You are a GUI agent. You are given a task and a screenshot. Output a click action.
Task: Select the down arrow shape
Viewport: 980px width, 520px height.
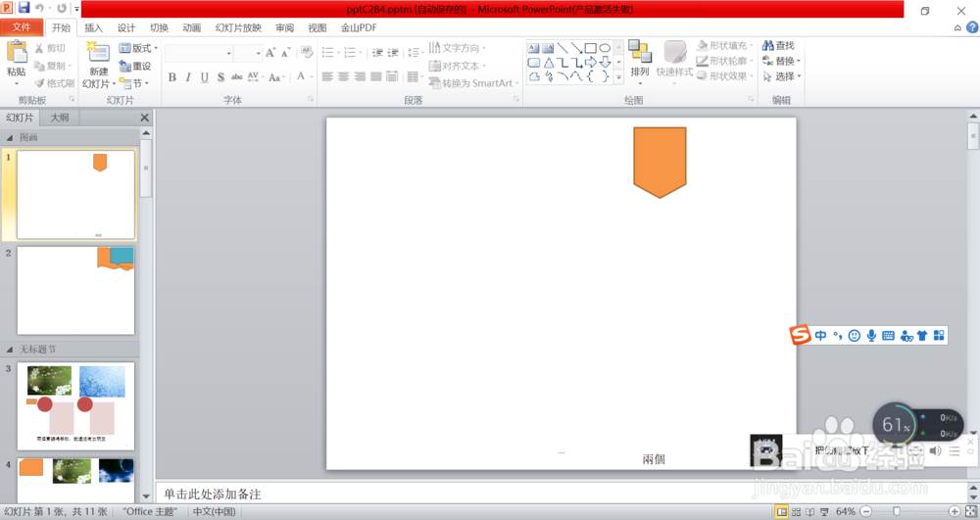coord(605,63)
